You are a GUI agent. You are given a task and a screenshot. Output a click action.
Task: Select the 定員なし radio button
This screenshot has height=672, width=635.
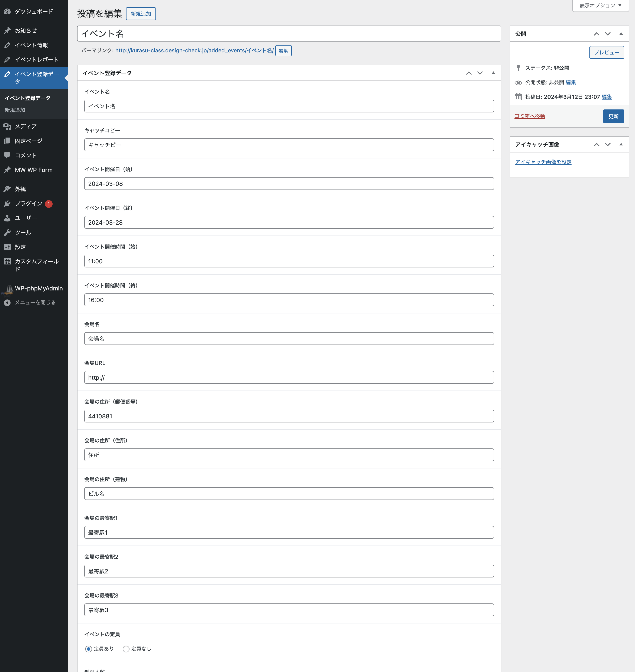click(x=126, y=649)
